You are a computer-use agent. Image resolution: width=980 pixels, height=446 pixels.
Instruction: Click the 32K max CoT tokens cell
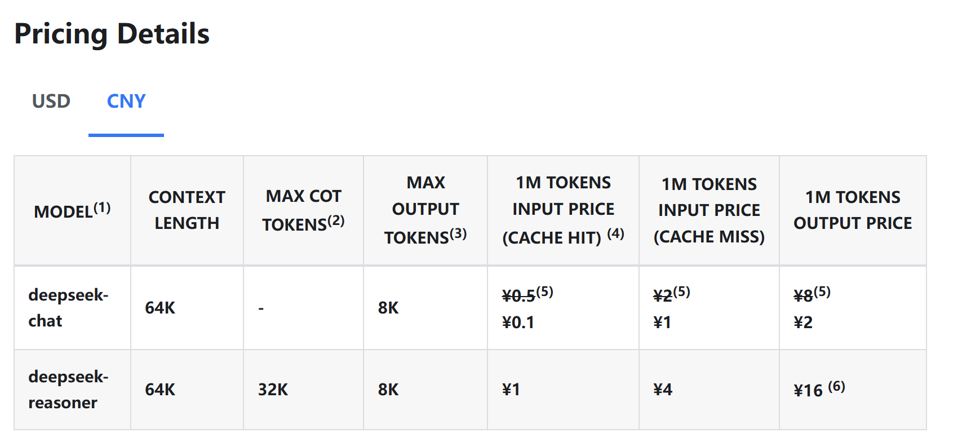pyautogui.click(x=273, y=390)
